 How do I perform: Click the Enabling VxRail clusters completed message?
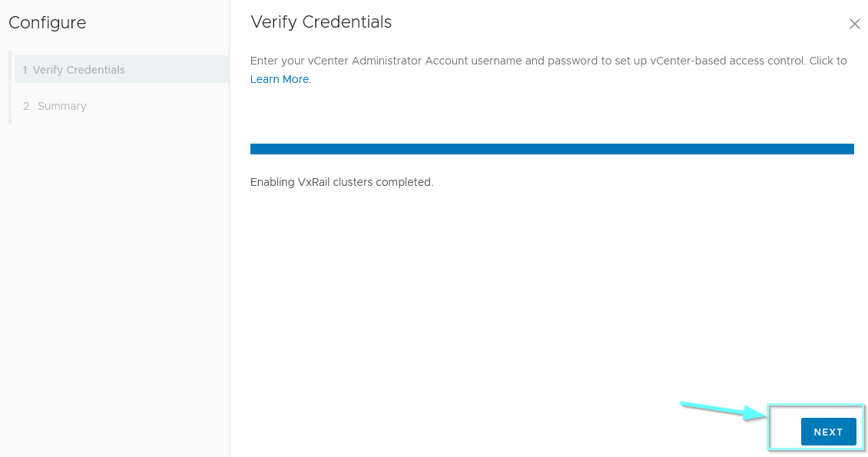pyautogui.click(x=342, y=182)
